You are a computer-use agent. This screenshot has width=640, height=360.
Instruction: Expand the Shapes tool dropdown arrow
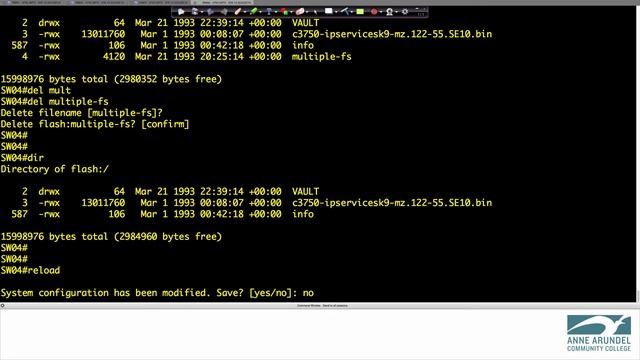pyautogui.click(x=292, y=12)
